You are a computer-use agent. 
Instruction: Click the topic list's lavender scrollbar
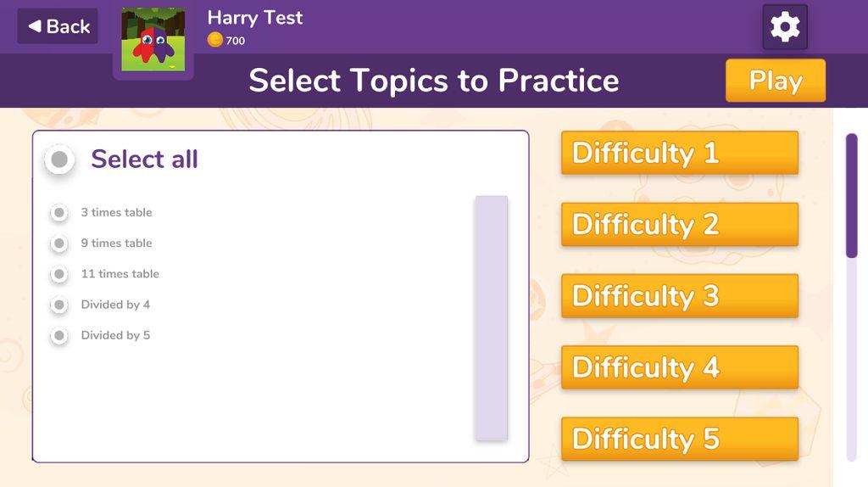pyautogui.click(x=492, y=318)
